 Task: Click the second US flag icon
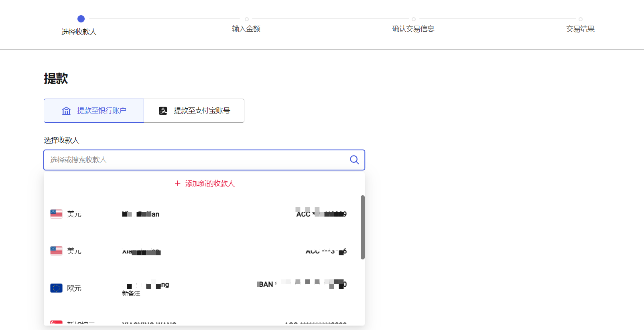pyautogui.click(x=56, y=251)
